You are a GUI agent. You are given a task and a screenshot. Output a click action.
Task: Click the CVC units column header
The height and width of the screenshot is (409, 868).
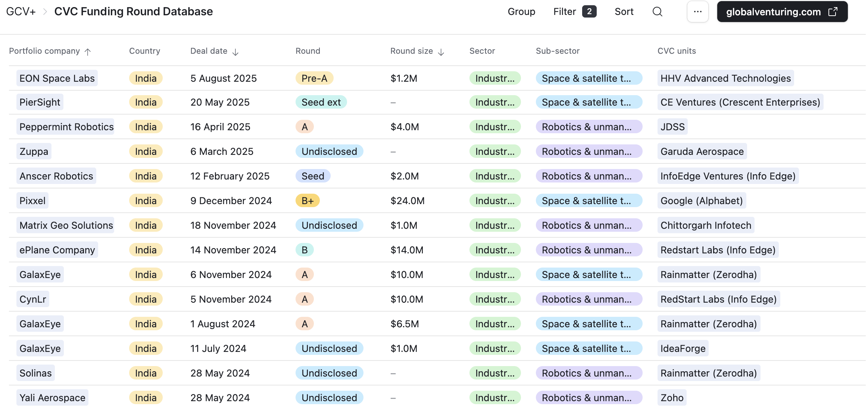676,51
